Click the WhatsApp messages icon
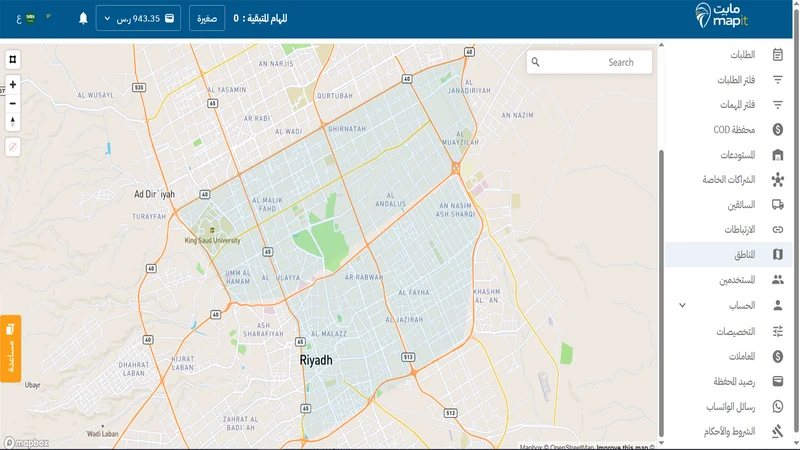 (x=778, y=406)
